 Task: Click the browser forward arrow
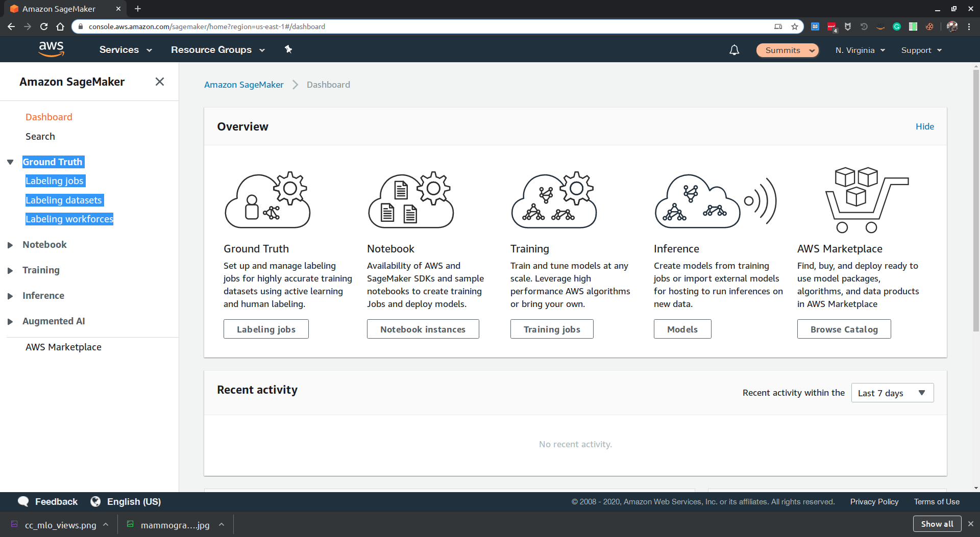[x=28, y=27]
